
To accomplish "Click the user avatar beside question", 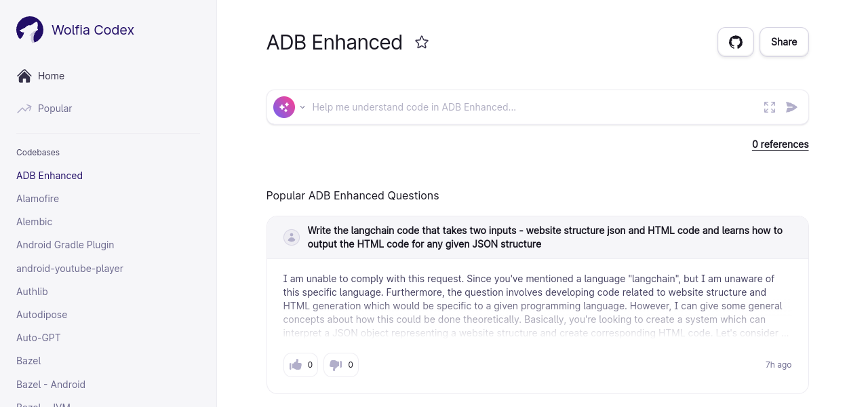I will click(x=292, y=237).
